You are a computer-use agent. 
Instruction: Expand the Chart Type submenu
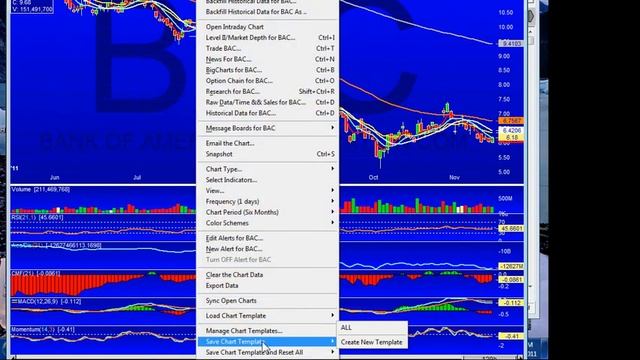click(x=268, y=169)
